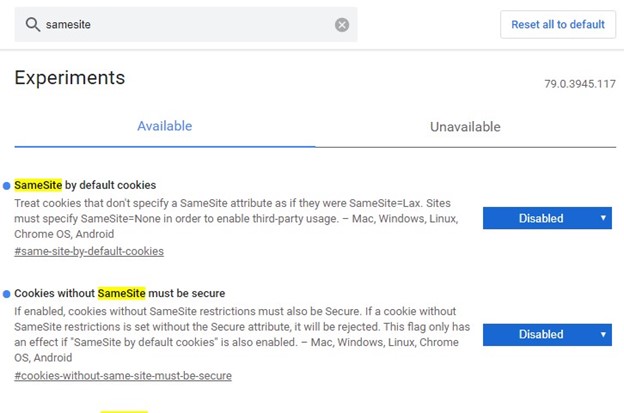Click blue dot beside SameSite by default cookies
The height and width of the screenshot is (413, 624).
(x=6, y=186)
